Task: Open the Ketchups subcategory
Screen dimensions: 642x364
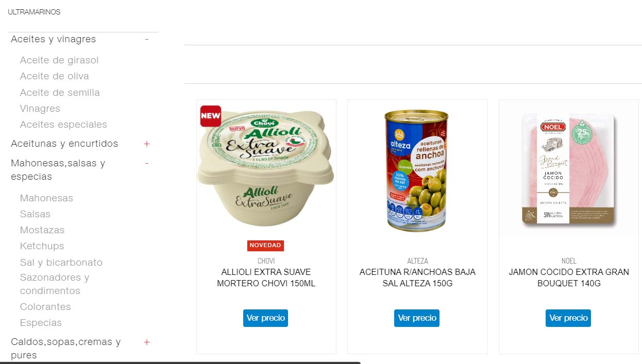Action: tap(42, 246)
